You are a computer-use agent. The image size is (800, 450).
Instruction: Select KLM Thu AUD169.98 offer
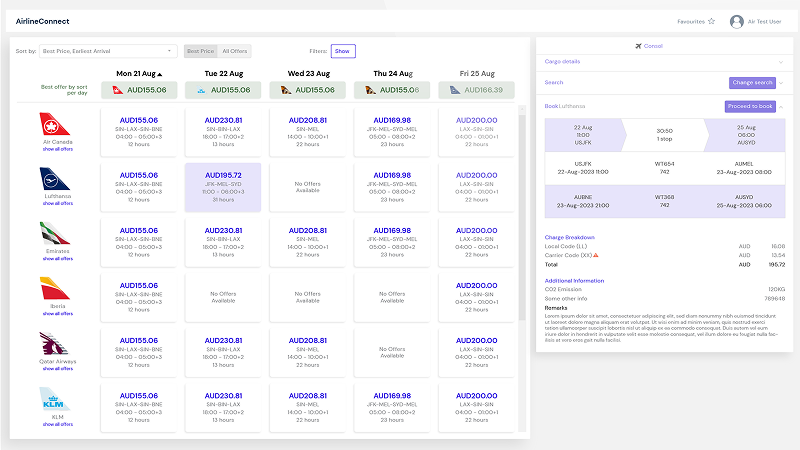(x=392, y=408)
